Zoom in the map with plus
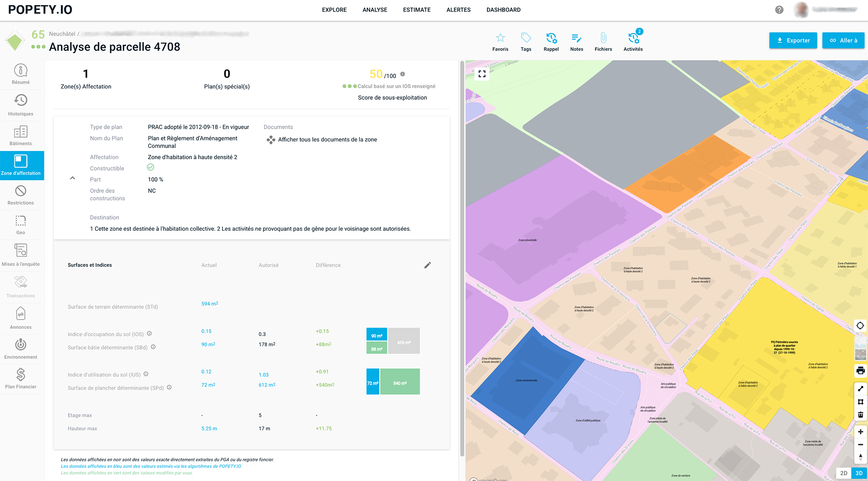This screenshot has height=481, width=868. tap(860, 432)
